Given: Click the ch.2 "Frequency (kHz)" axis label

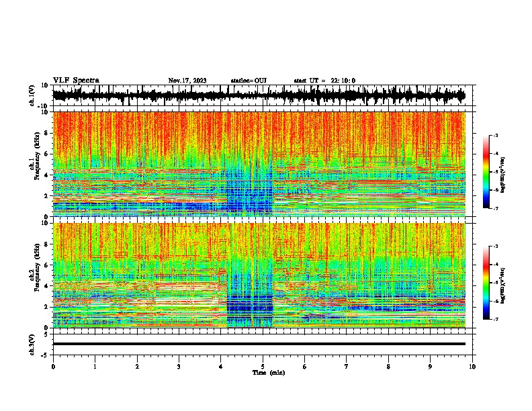Looking at the screenshot, I should point(37,267).
